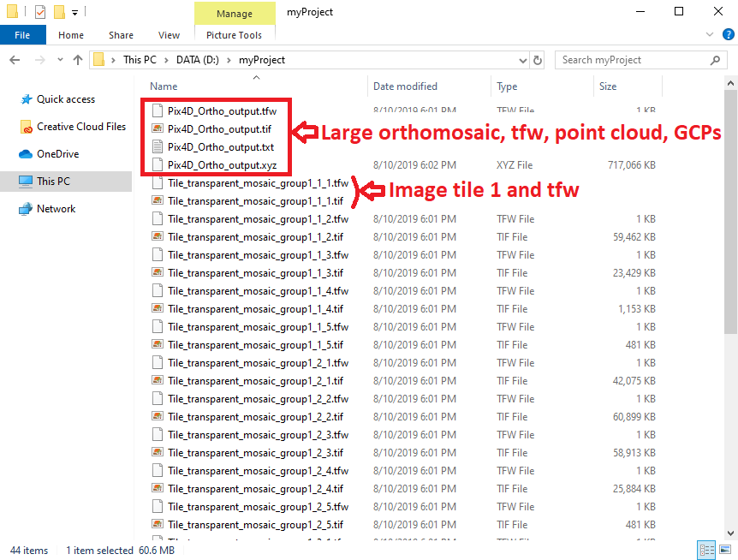Expand the chevron after This PC breadcrumb
This screenshot has width=738, height=560.
point(167,60)
